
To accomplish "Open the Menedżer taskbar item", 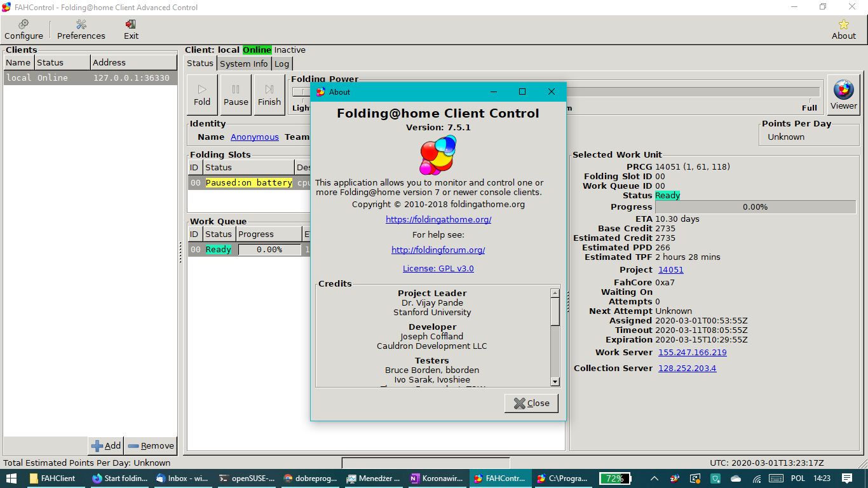I will (374, 478).
